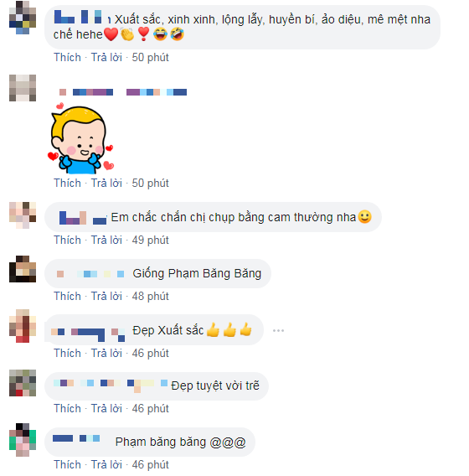Like the 'Xuất sắc, xinh xinh' comment via Thích
469x476 pixels.
tap(67, 57)
